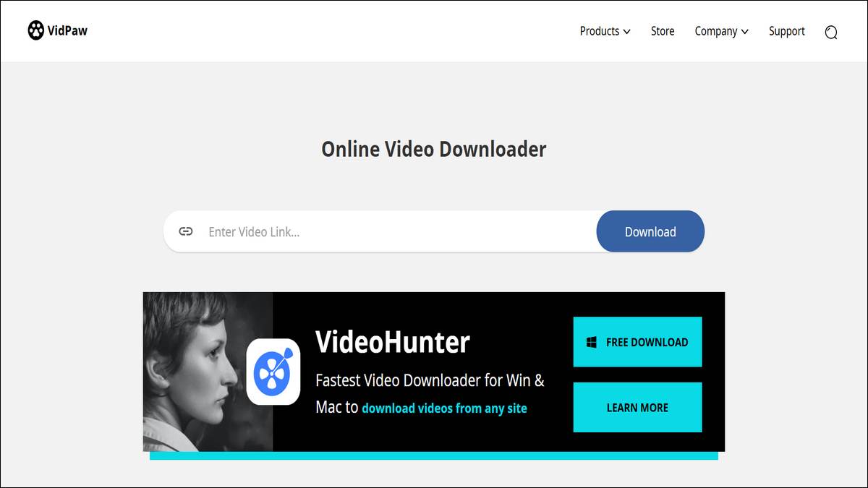This screenshot has height=488, width=868.
Task: Click the woman's photo in VideoHunter banner
Action: coord(208,372)
